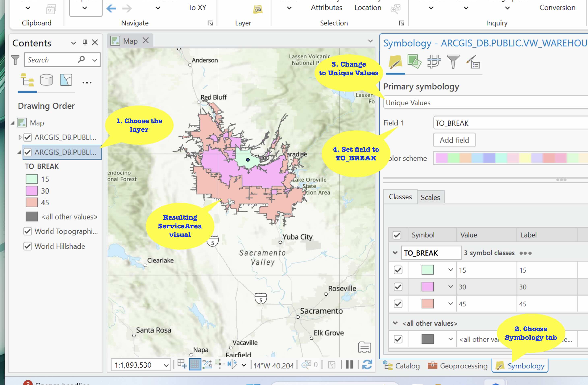Uncheck the 45 value symbol class
The height and width of the screenshot is (385, 588).
[x=398, y=304]
